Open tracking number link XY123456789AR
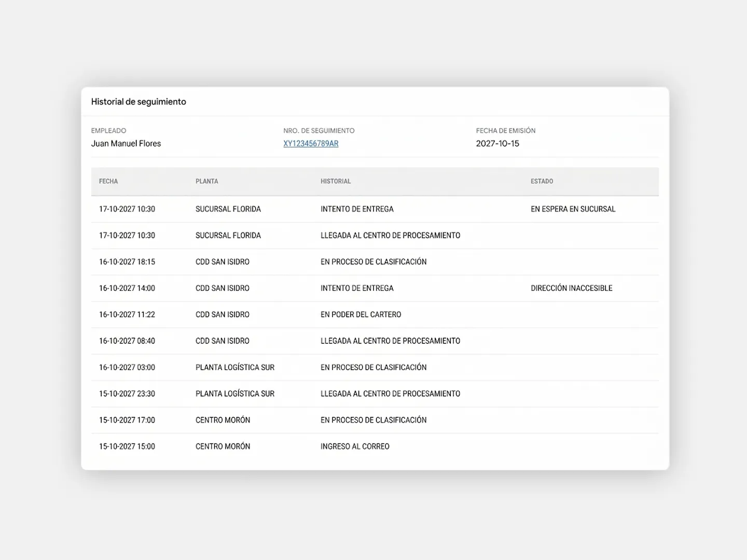The image size is (747, 560). click(311, 144)
